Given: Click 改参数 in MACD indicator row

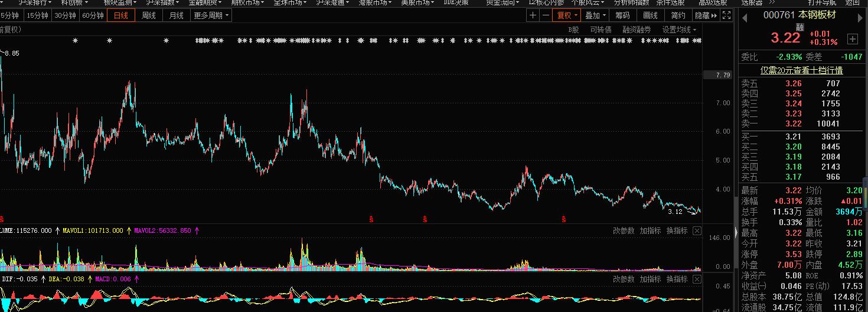Looking at the screenshot, I should [624, 279].
